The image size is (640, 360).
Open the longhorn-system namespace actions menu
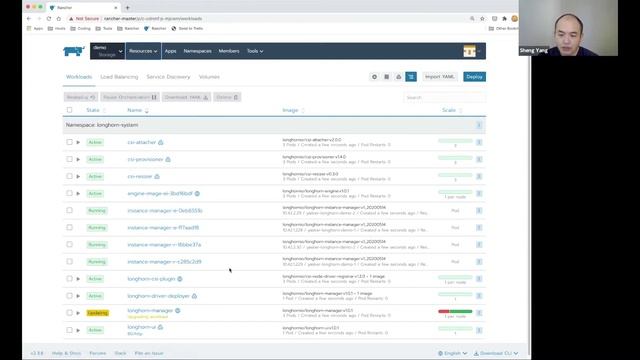point(479,125)
